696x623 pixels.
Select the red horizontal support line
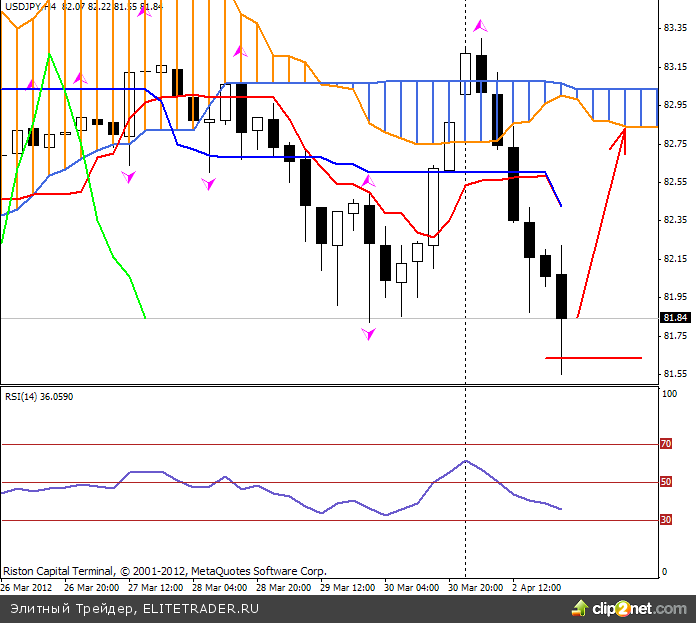point(593,357)
